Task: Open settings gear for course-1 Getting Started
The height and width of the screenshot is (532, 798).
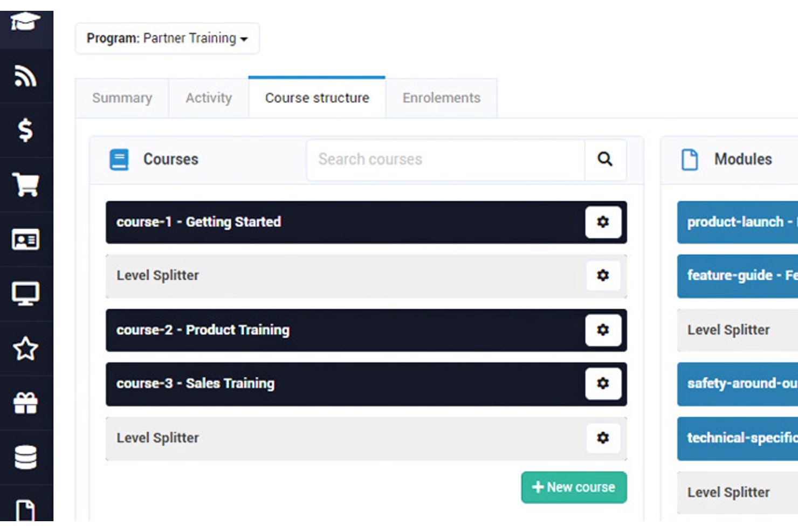Action: click(603, 222)
